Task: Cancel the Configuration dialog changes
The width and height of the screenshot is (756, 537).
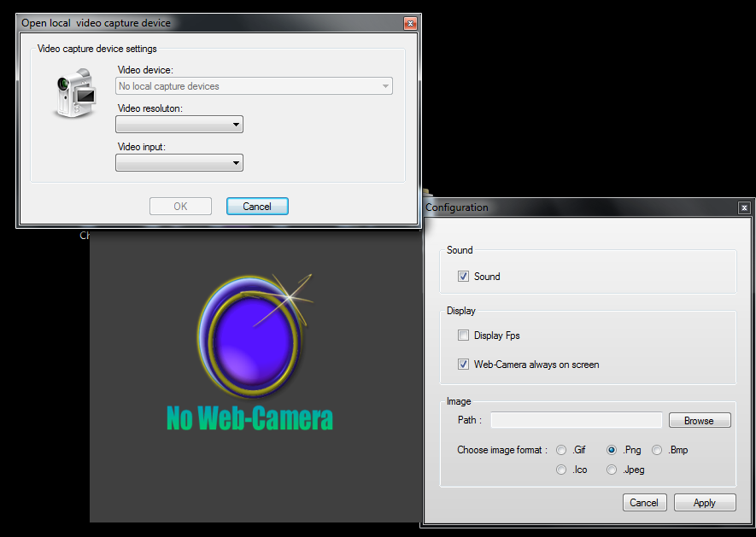Action: click(644, 502)
